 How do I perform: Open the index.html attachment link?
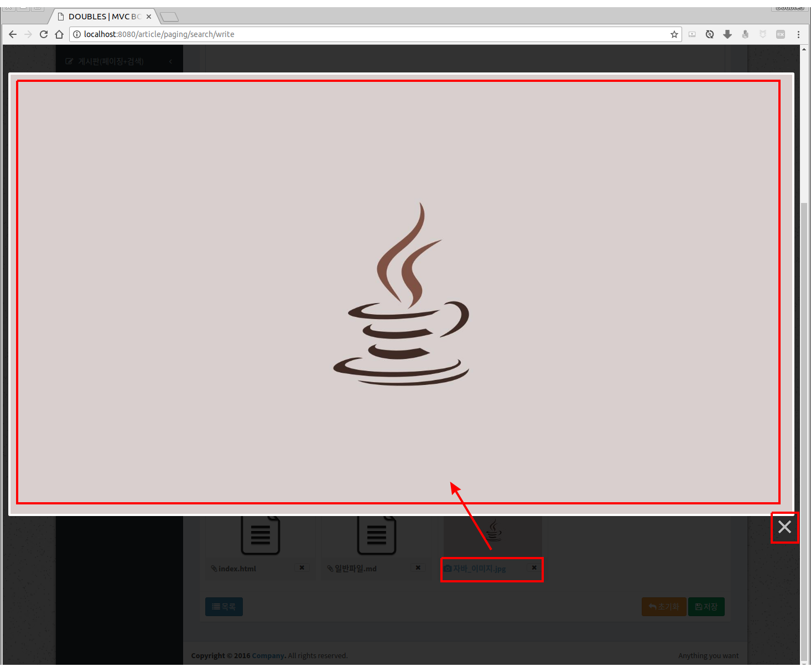[237, 569]
